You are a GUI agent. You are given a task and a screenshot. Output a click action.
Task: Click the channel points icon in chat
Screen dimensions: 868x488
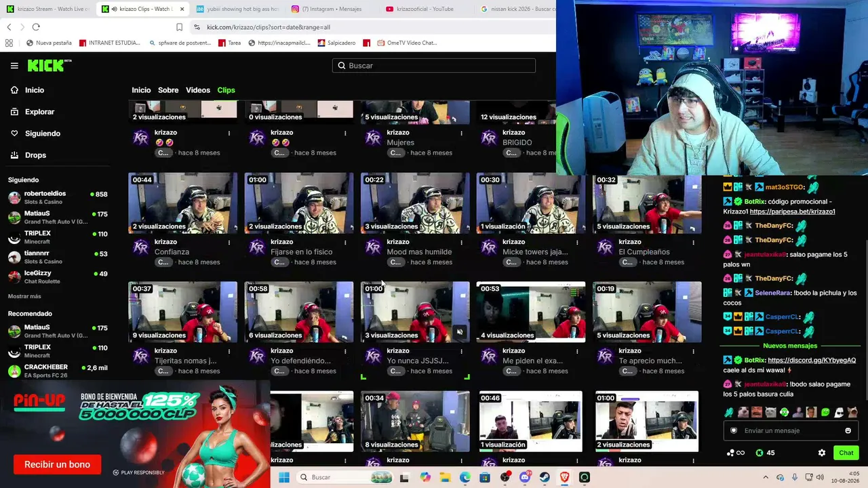pyautogui.click(x=735, y=453)
